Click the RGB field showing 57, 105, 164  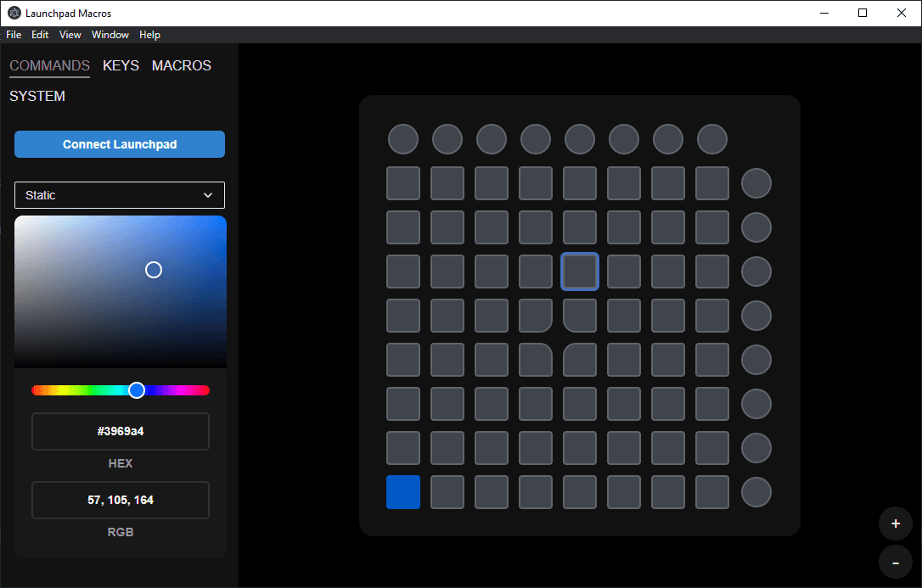click(120, 500)
